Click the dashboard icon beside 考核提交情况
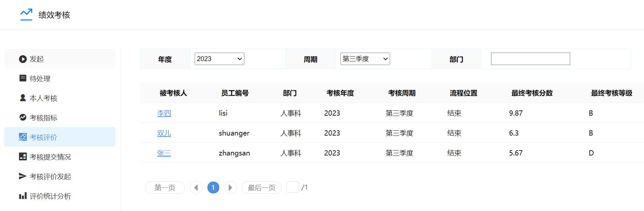The width and height of the screenshot is (644, 211). 23,157
